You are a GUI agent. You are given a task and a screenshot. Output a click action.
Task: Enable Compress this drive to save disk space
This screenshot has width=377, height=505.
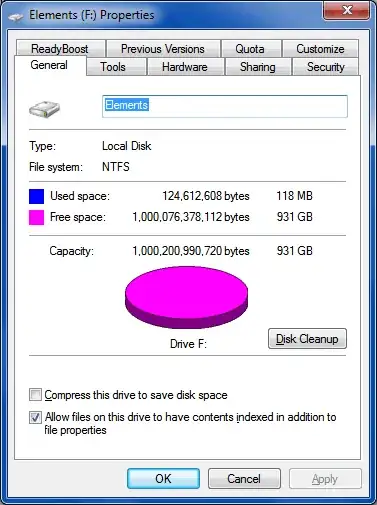coord(35,395)
